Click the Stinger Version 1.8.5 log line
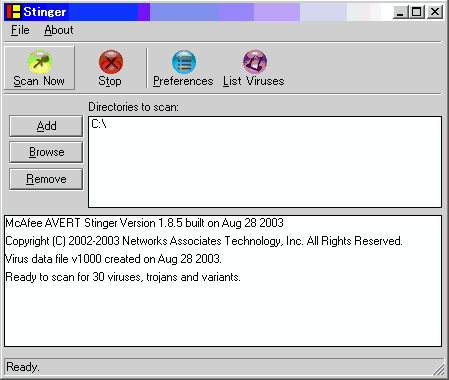 (144, 223)
